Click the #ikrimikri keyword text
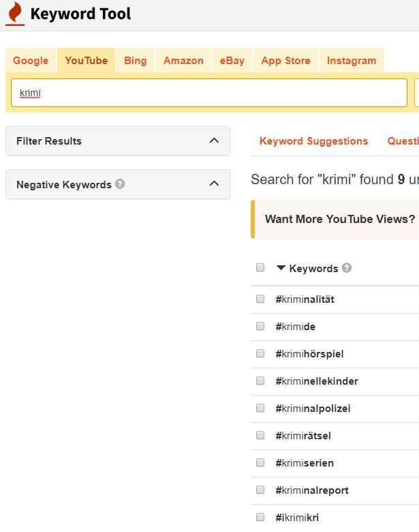 pos(297,518)
